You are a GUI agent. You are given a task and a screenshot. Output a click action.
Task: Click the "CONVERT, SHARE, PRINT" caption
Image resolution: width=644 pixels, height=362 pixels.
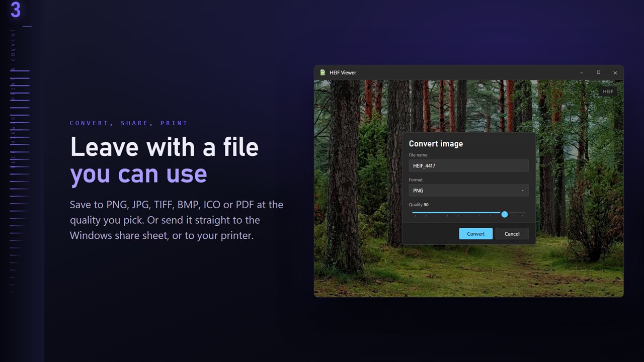pyautogui.click(x=129, y=123)
